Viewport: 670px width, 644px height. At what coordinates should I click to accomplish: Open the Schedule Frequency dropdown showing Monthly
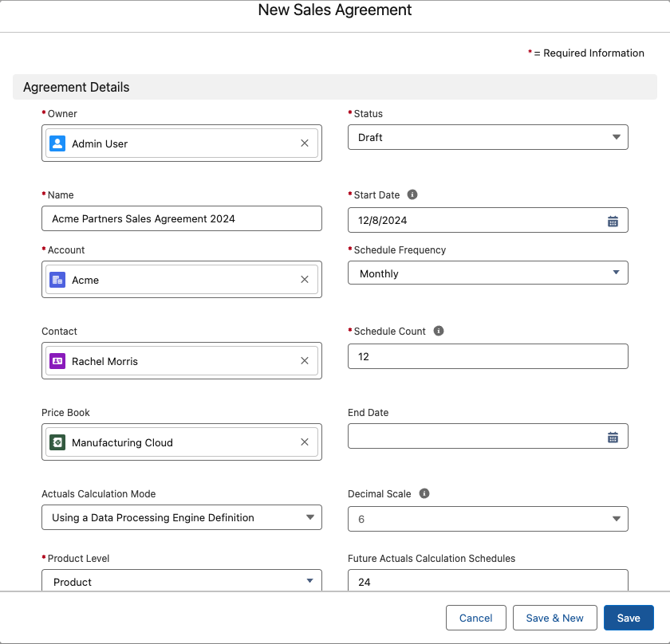[488, 273]
